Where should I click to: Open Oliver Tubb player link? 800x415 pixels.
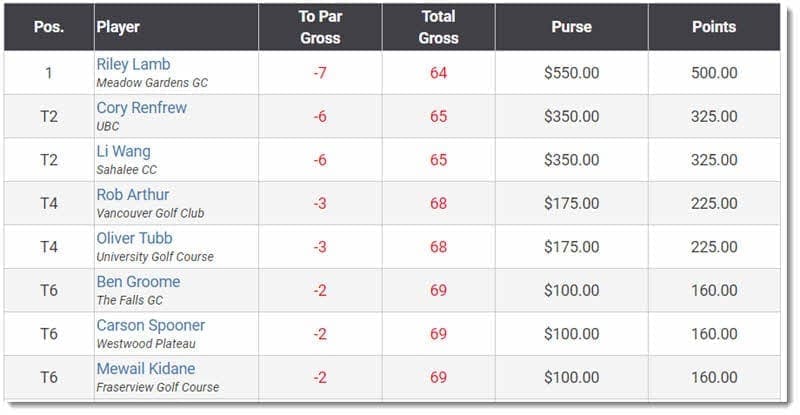coord(134,238)
